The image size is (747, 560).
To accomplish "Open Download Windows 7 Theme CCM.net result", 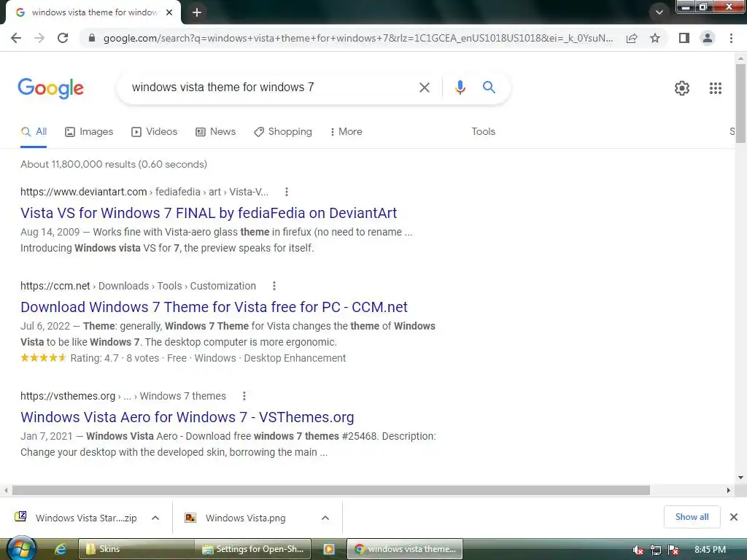I will 214,307.
